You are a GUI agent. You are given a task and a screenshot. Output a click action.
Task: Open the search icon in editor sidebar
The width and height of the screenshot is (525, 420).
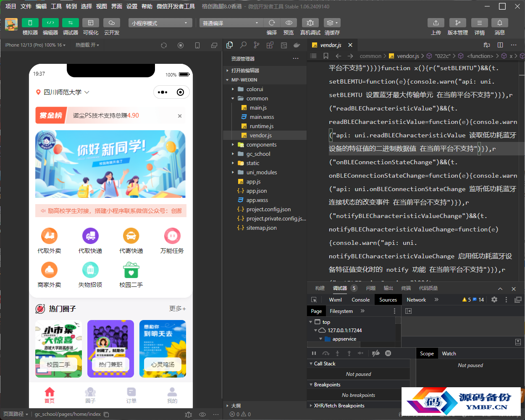click(243, 45)
